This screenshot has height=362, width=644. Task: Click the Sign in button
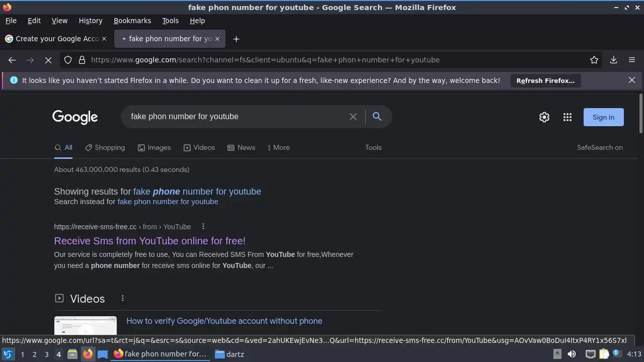point(603,117)
